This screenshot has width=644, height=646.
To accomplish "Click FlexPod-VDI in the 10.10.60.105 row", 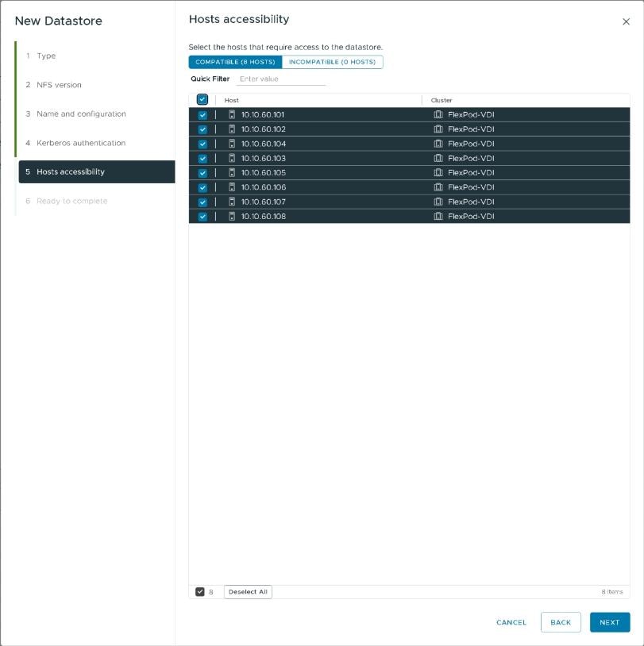I will [x=471, y=173].
